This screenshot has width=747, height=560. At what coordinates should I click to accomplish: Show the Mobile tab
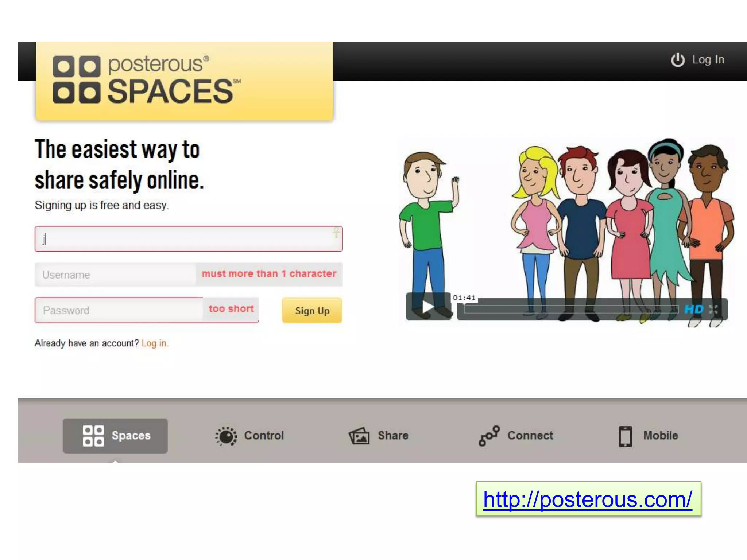[660, 436]
